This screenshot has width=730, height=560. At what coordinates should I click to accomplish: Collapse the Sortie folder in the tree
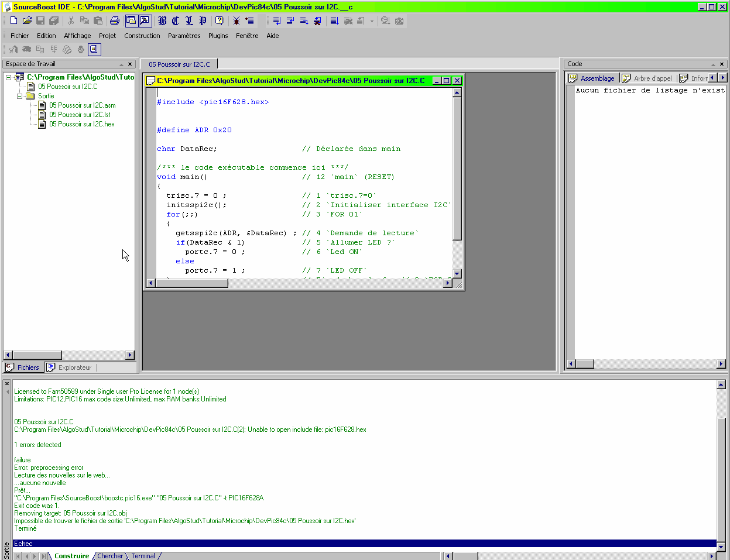(x=19, y=96)
